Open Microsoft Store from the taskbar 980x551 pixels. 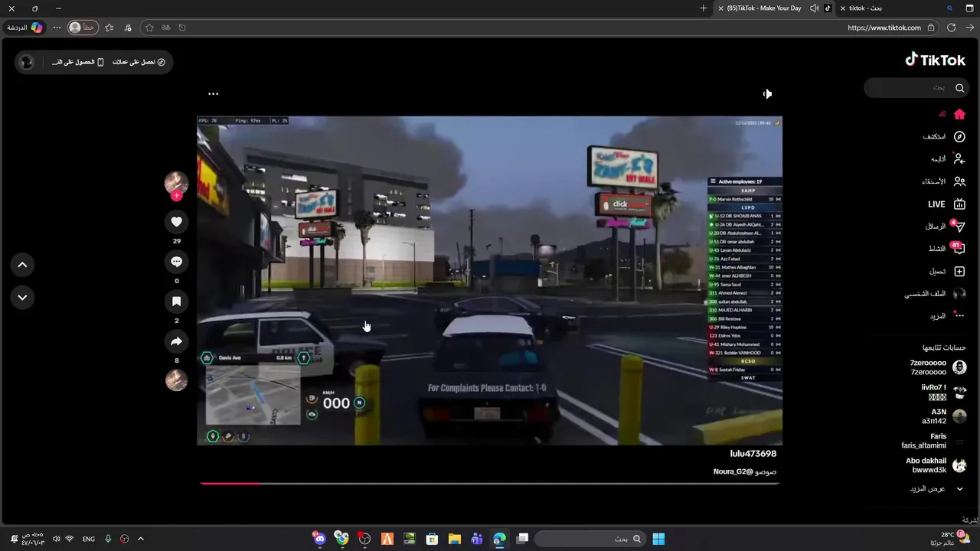[432, 539]
